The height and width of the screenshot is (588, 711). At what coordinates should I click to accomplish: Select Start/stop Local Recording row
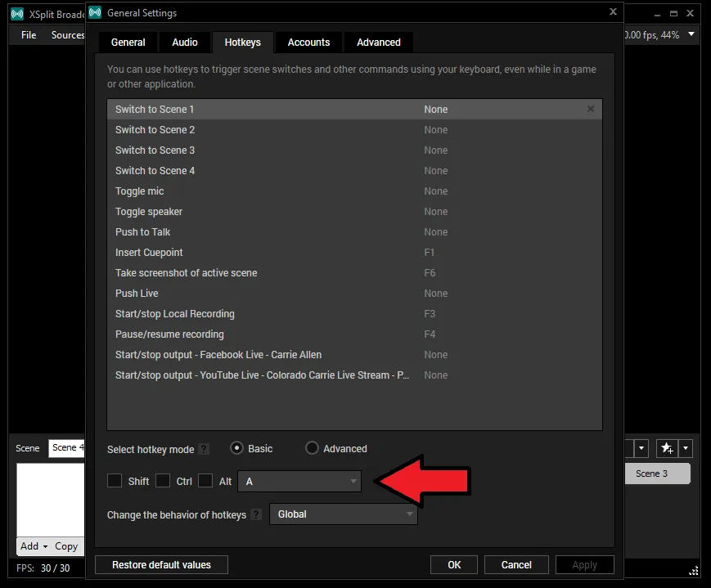(x=354, y=313)
